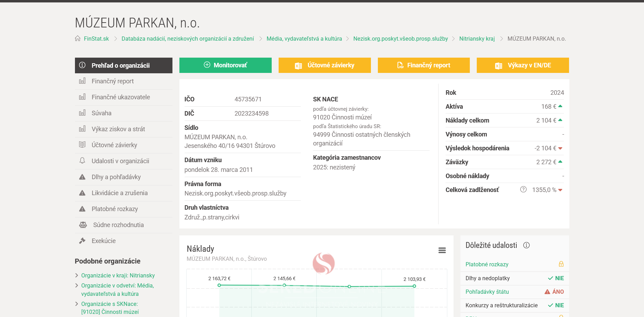The width and height of the screenshot is (644, 317).
Task: Click the info icon beside Dôležité udalosti
Action: point(526,245)
